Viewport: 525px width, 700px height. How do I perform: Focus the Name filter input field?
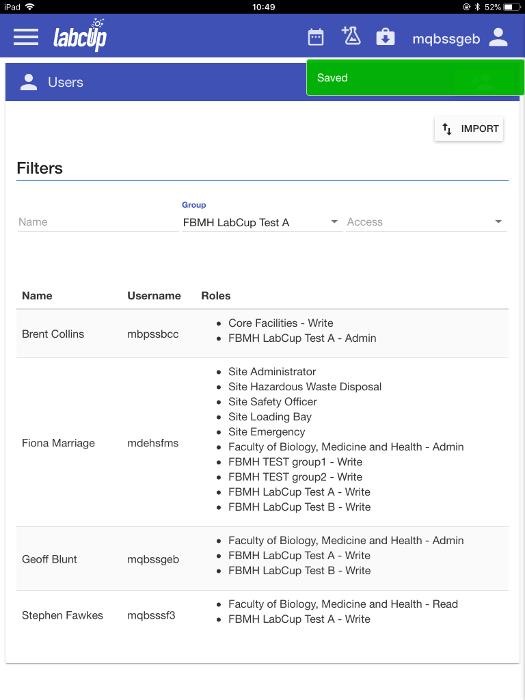[x=97, y=222]
